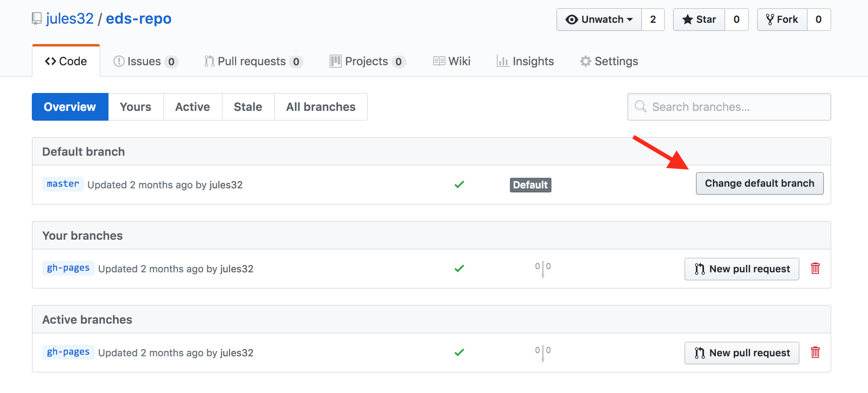The height and width of the screenshot is (393, 868).
Task: Click the Active branches section heading
Action: tap(87, 320)
